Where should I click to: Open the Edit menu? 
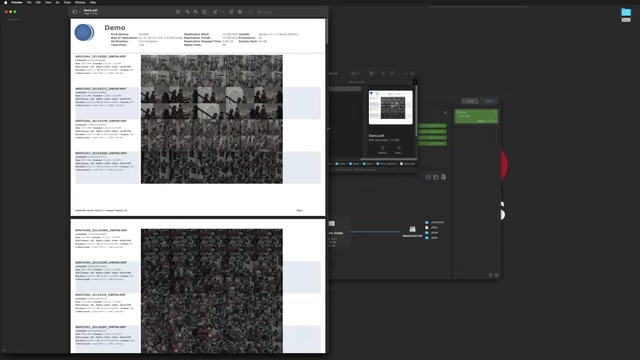tap(38, 2)
